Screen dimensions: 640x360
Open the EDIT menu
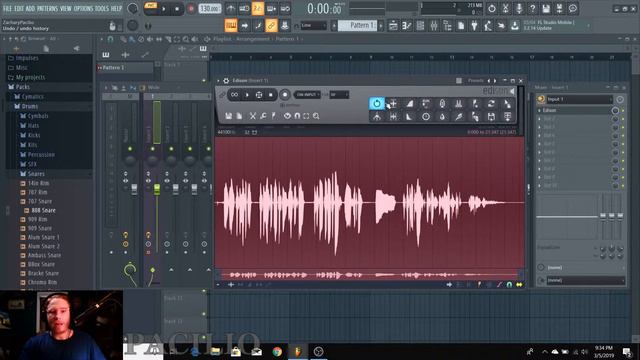tap(19, 8)
